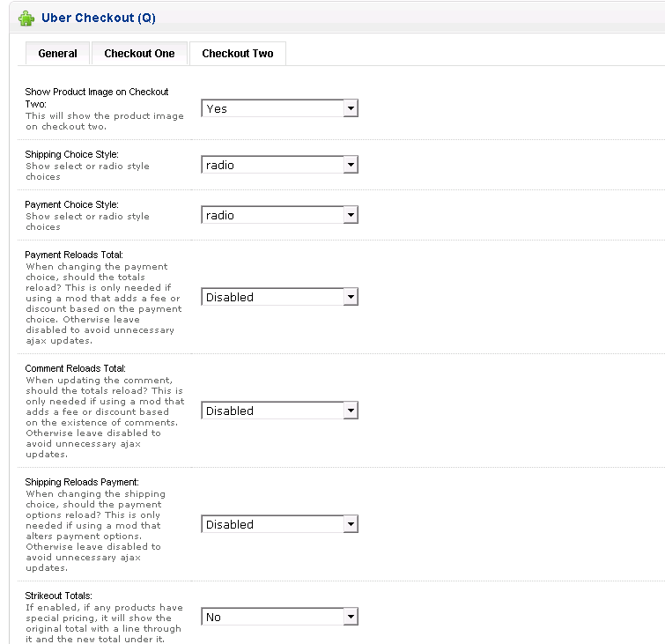The width and height of the screenshot is (665, 644).
Task: Open Shipping Reloads Payment dropdown
Action: click(x=280, y=524)
